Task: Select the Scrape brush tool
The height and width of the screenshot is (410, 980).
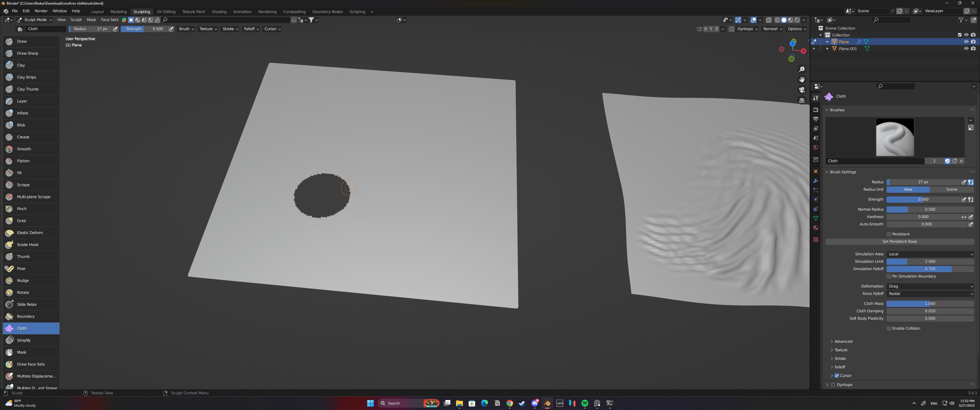Action: (x=31, y=185)
